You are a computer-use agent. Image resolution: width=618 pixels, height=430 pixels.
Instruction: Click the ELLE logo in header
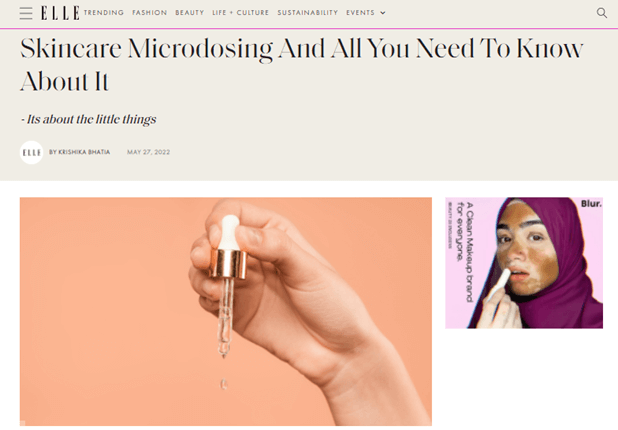pos(60,13)
